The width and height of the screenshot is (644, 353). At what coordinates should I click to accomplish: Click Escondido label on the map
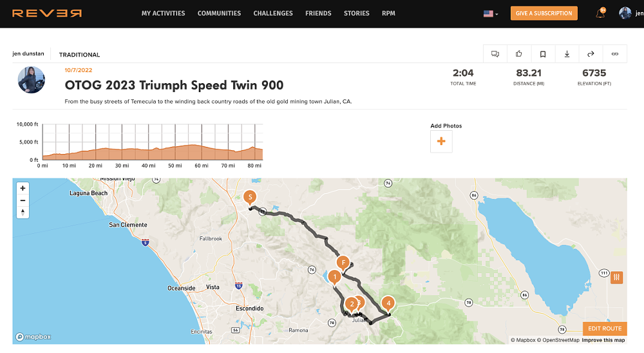249,309
